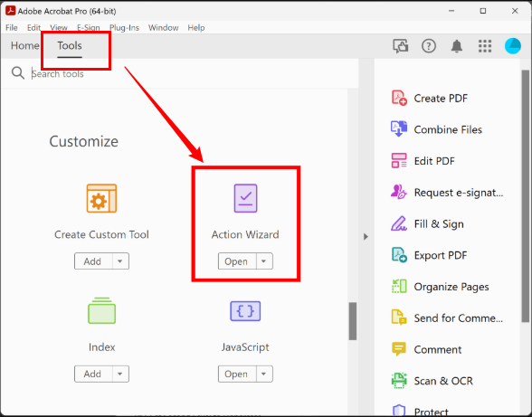Click the Combine Files icon

pos(399,129)
